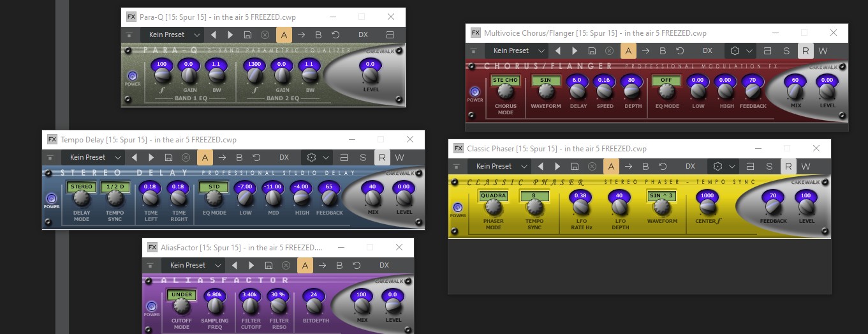The width and height of the screenshot is (868, 334).
Task: Click compact view icon in Chorus/Flanger toolbar
Action: tap(768, 51)
